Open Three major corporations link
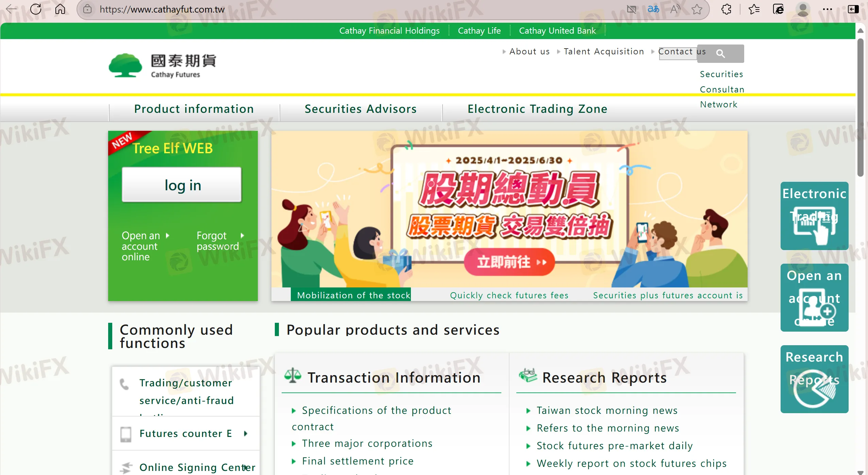The width and height of the screenshot is (868, 475). (x=367, y=443)
